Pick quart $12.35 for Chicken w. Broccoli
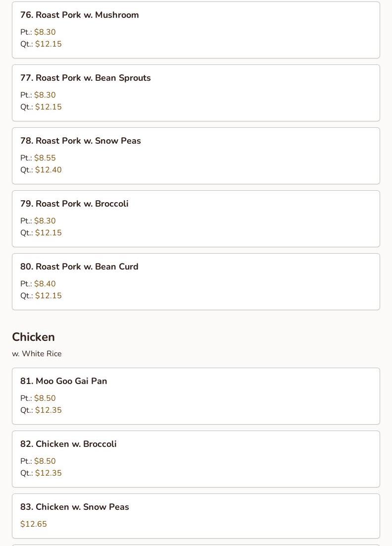Image resolution: width=392 pixels, height=546 pixels. pyautogui.click(x=48, y=473)
